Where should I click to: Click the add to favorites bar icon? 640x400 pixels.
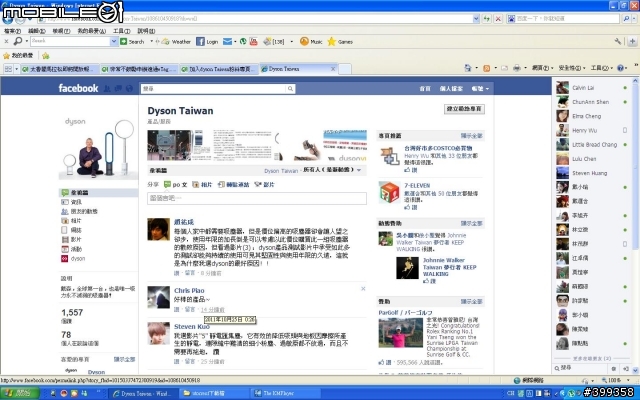click(x=46, y=56)
